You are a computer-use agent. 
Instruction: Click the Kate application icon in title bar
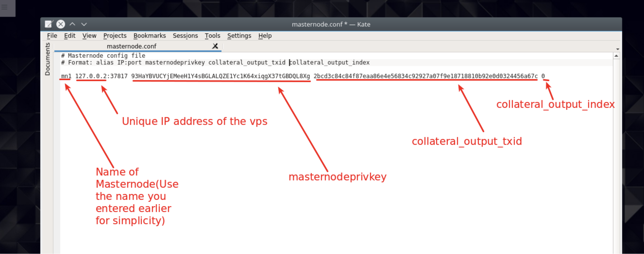(48, 24)
